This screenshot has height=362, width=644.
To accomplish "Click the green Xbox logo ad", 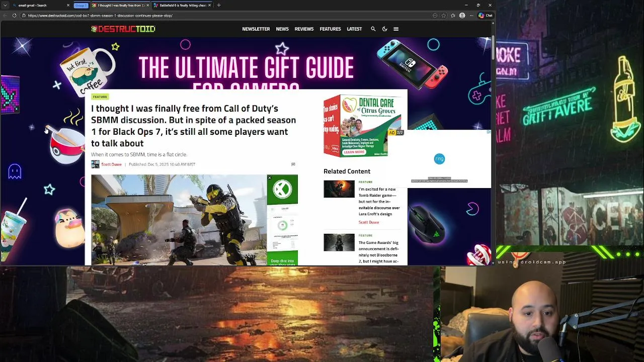I will pos(282,190).
